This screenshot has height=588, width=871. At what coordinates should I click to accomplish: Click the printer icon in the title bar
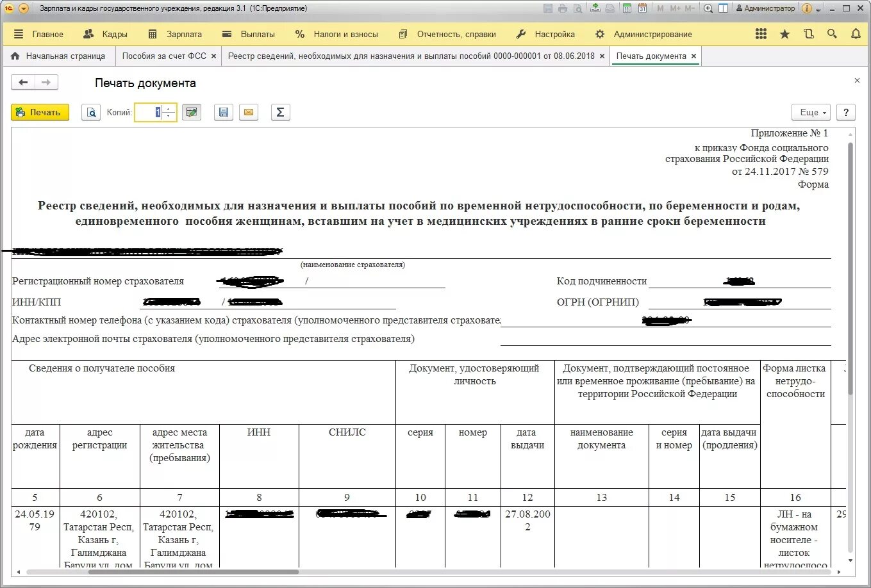[563, 8]
